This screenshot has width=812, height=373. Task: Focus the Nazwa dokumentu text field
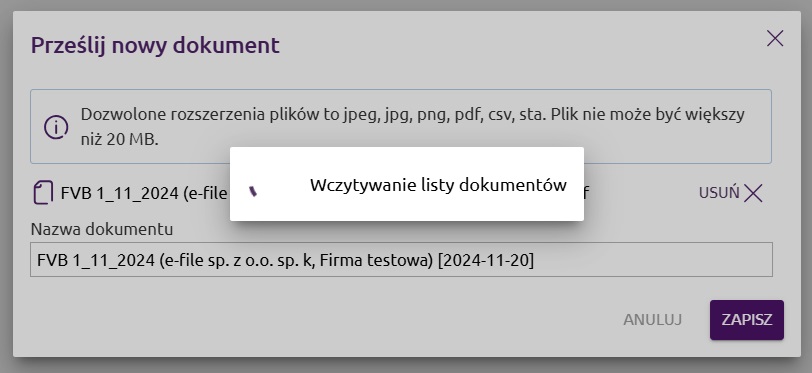[x=401, y=260]
